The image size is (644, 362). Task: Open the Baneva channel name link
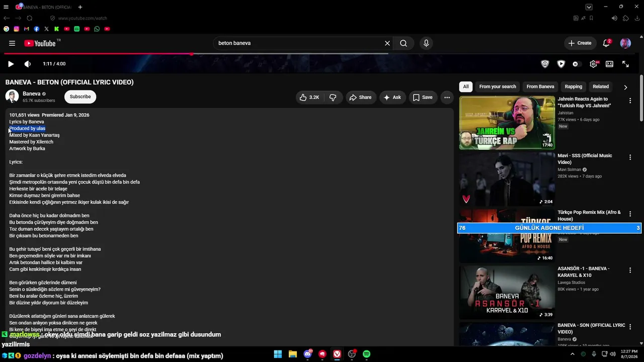pos(31,94)
